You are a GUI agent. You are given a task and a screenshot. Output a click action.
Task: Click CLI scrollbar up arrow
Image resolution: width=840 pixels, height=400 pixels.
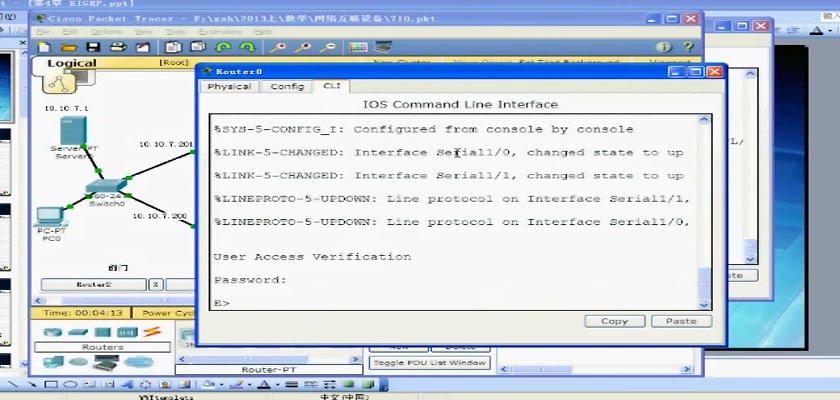coord(705,119)
